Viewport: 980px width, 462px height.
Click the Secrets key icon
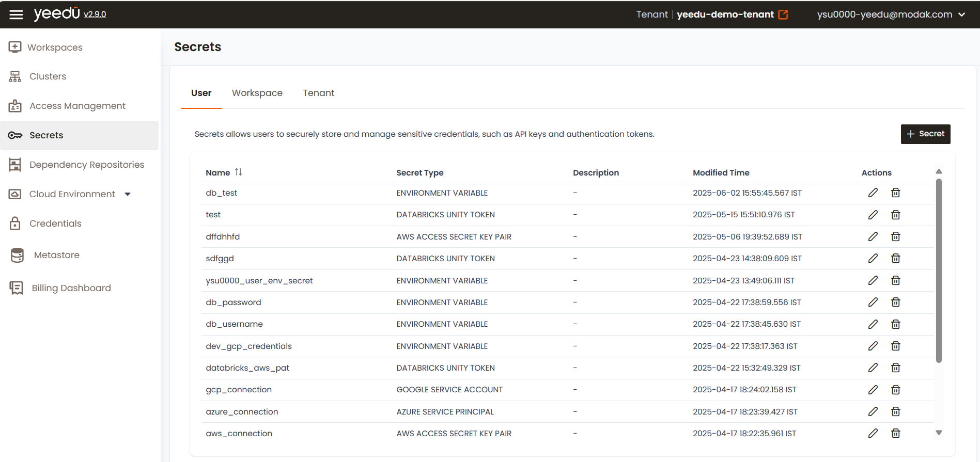[x=15, y=135]
